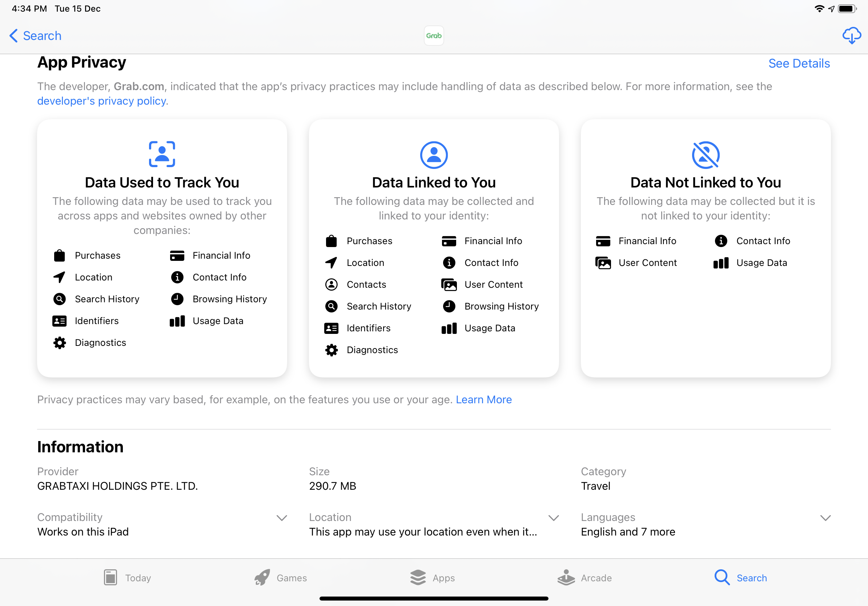Image resolution: width=868 pixels, height=606 pixels.
Task: Tap the Data Not Linked to You icon
Action: [705, 154]
